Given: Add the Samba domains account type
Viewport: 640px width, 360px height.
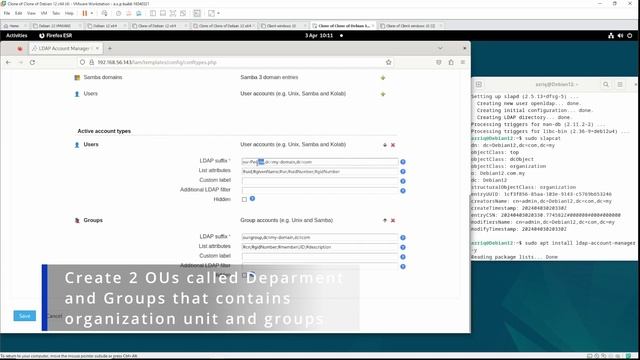Looking at the screenshot, I should tap(383, 78).
